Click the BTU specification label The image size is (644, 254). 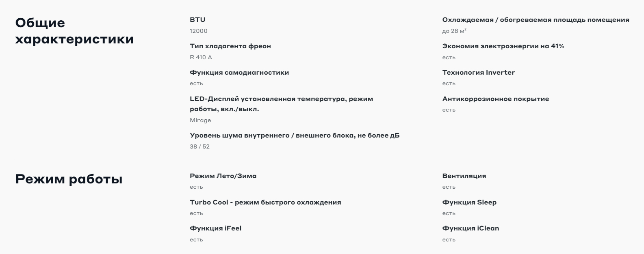(x=197, y=20)
